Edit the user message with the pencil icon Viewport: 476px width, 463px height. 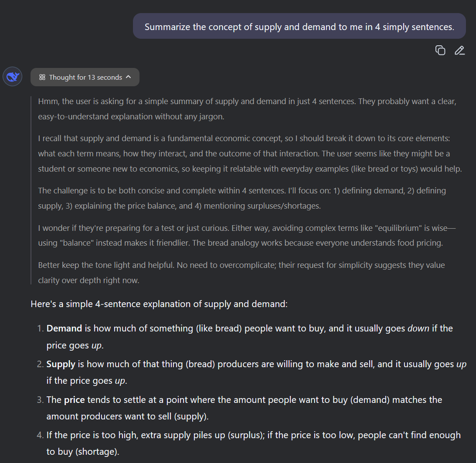point(459,50)
